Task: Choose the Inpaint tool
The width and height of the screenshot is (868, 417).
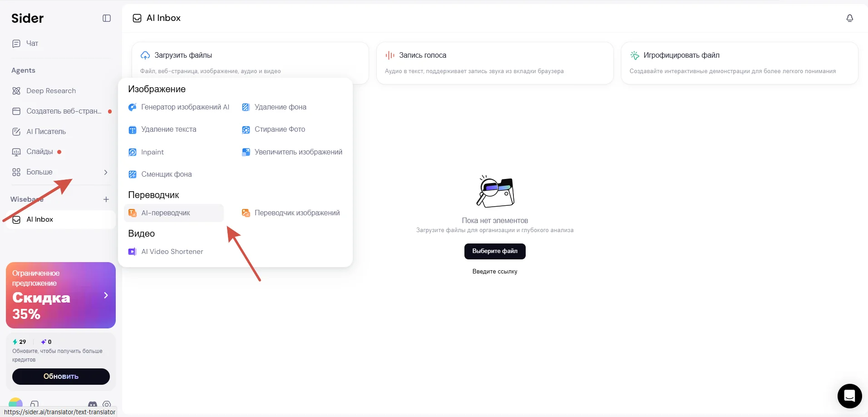Action: pyautogui.click(x=146, y=152)
